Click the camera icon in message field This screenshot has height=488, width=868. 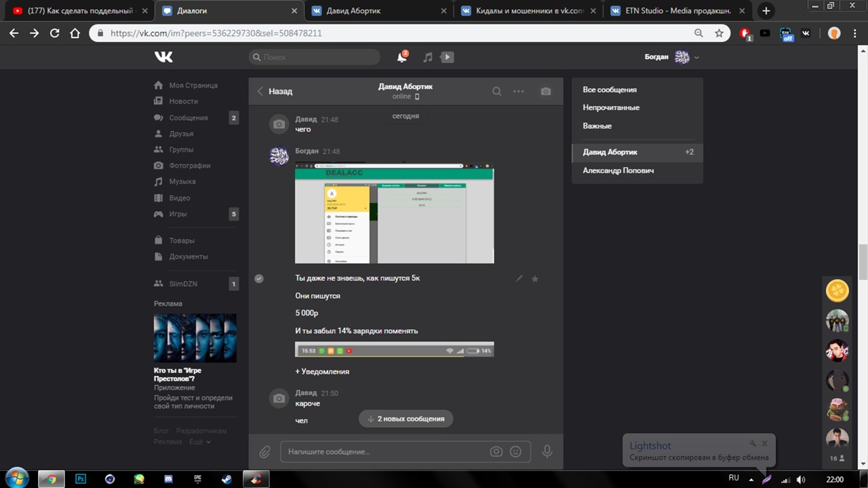pyautogui.click(x=496, y=452)
